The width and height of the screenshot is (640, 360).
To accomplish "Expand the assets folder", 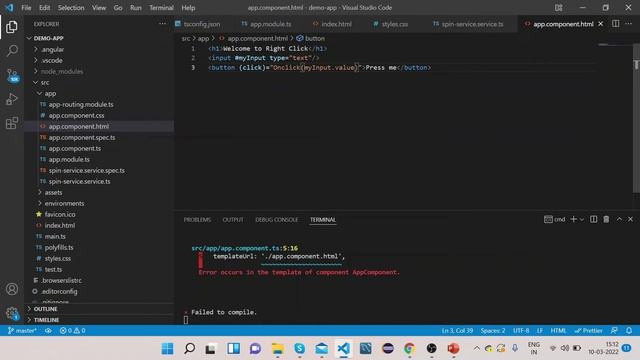I will click(40, 192).
